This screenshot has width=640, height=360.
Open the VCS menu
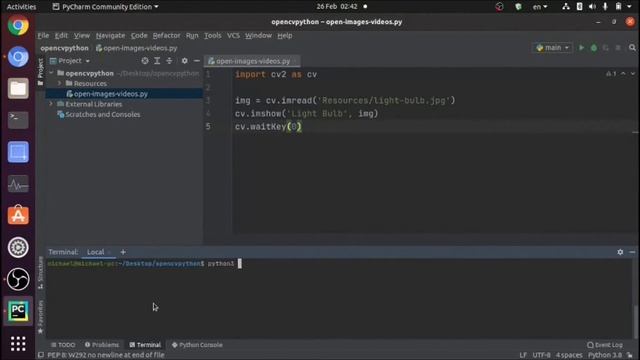pos(233,36)
